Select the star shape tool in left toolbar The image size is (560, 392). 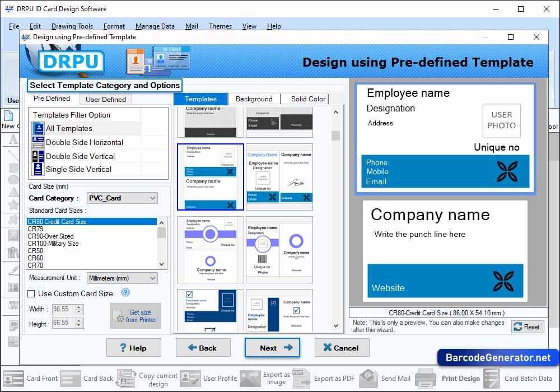click(13, 205)
